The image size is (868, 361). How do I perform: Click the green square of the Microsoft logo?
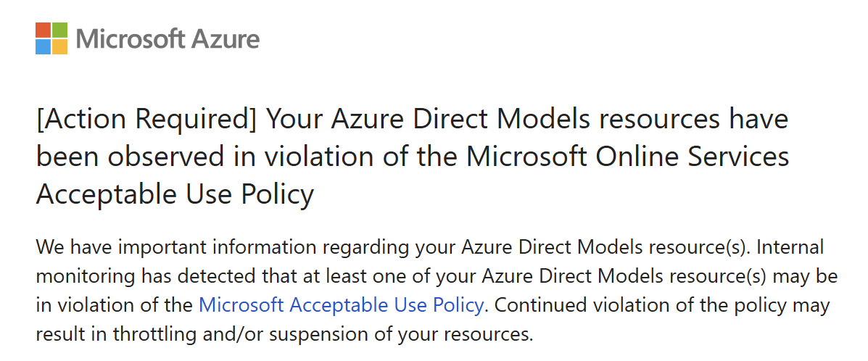[x=60, y=30]
